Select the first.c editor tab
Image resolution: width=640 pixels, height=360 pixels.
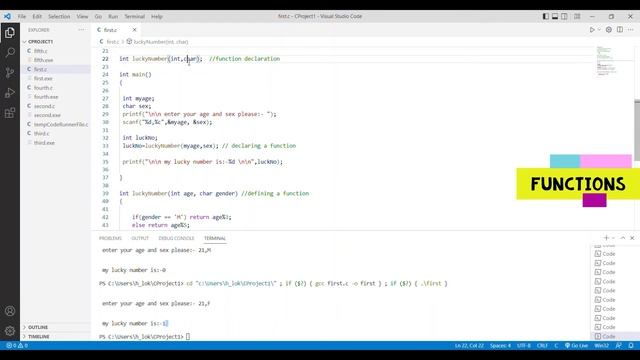coord(109,30)
